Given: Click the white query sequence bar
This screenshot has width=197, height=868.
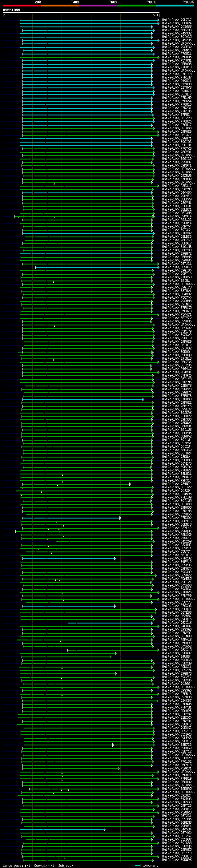Looking at the screenshot, I should point(81,13).
